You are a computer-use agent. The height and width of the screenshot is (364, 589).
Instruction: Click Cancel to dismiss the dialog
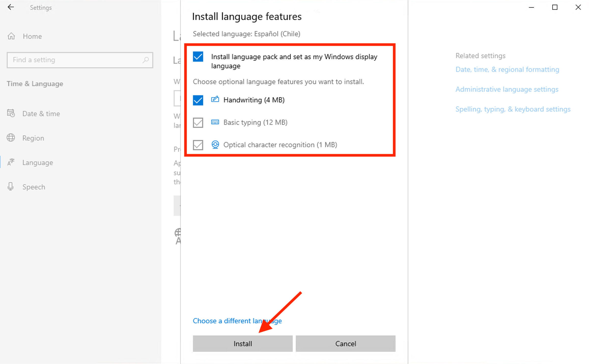click(x=345, y=343)
